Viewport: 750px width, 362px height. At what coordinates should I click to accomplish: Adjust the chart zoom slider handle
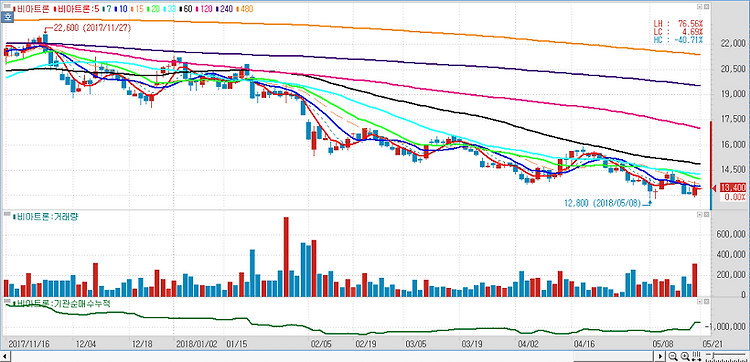click(712, 356)
